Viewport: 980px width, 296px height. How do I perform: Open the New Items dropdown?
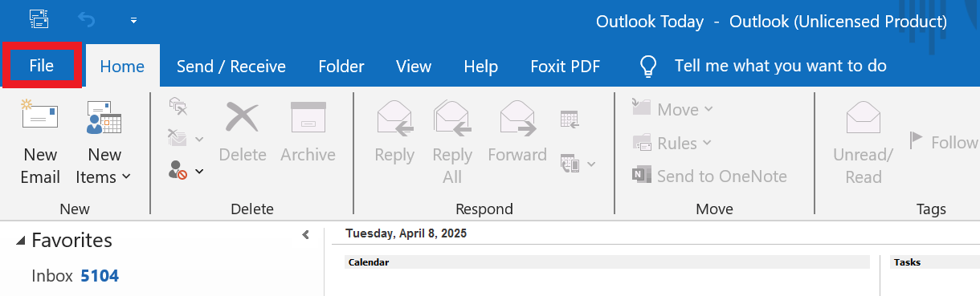(x=104, y=143)
